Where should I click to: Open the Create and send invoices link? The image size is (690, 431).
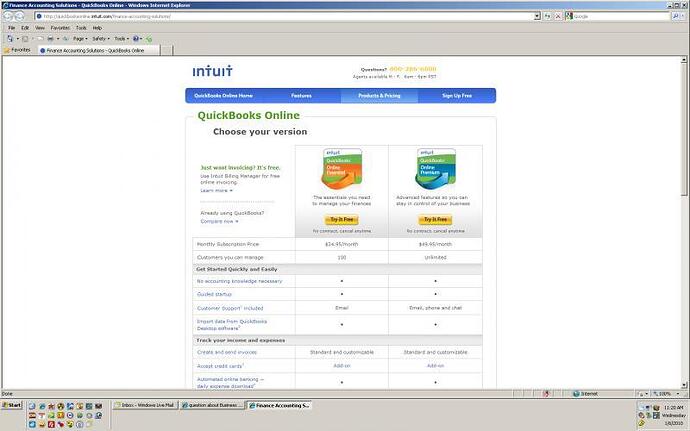[227, 352]
